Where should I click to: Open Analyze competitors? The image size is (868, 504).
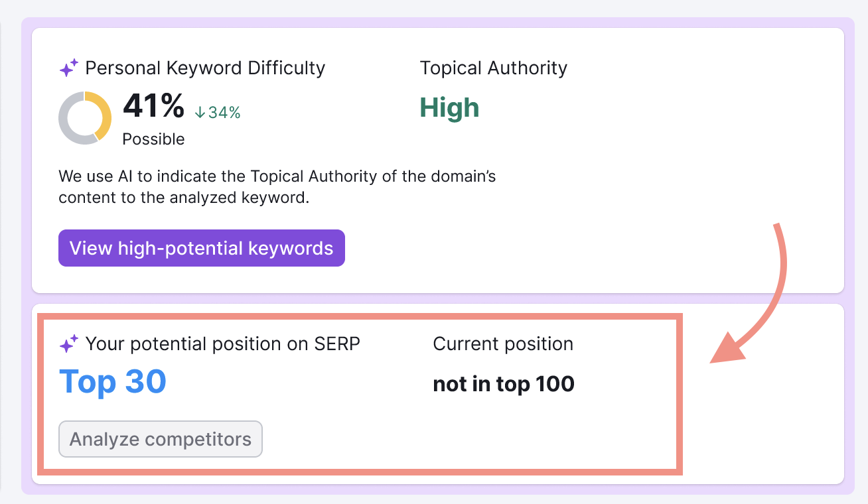coord(161,439)
